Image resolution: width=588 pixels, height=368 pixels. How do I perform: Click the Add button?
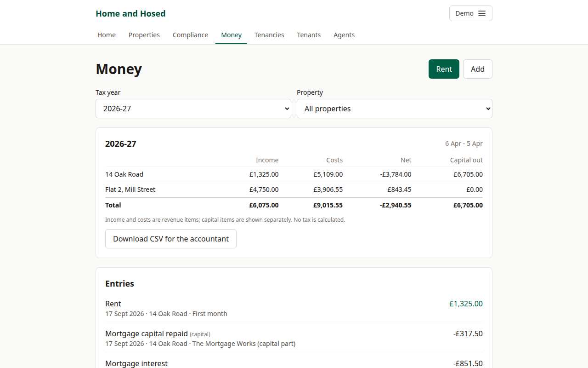coord(478,69)
